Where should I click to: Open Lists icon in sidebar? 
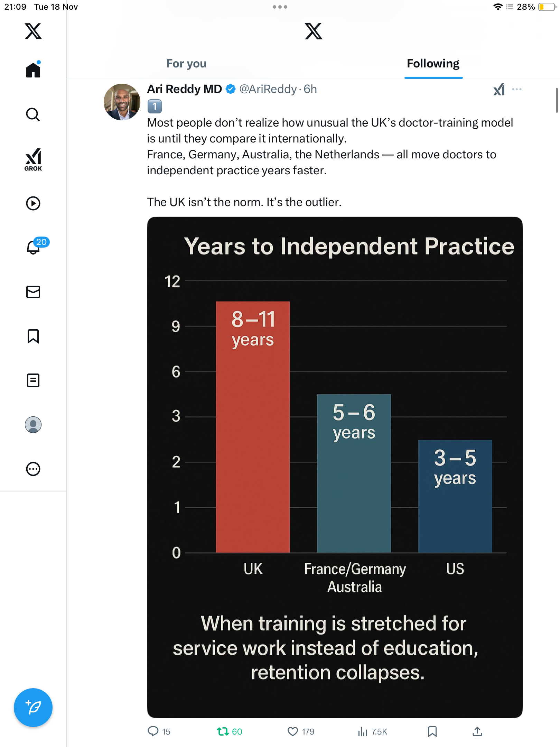(x=33, y=380)
